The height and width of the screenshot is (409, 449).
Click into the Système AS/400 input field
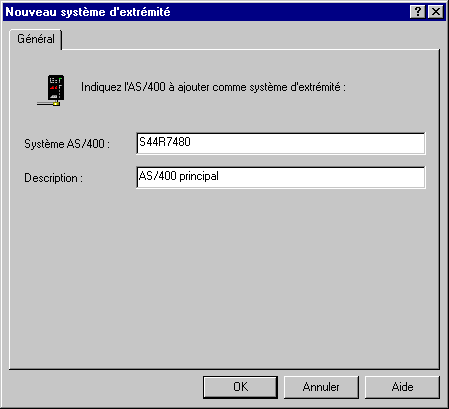281,143
